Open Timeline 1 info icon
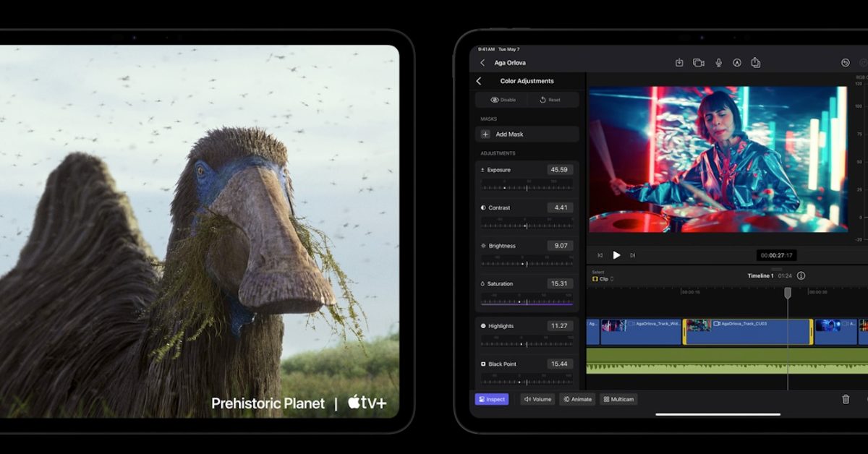The height and width of the screenshot is (454, 868). [801, 275]
